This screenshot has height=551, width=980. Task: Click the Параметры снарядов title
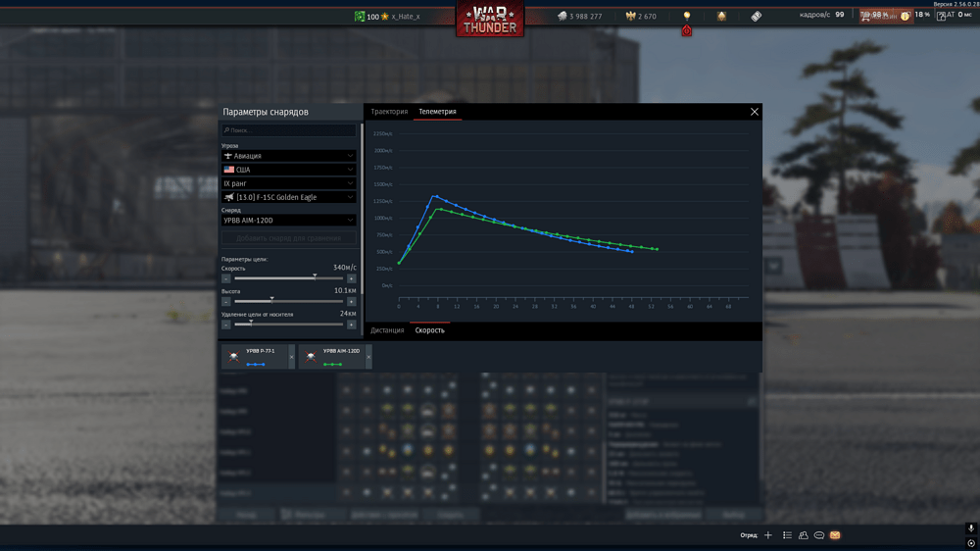[266, 112]
